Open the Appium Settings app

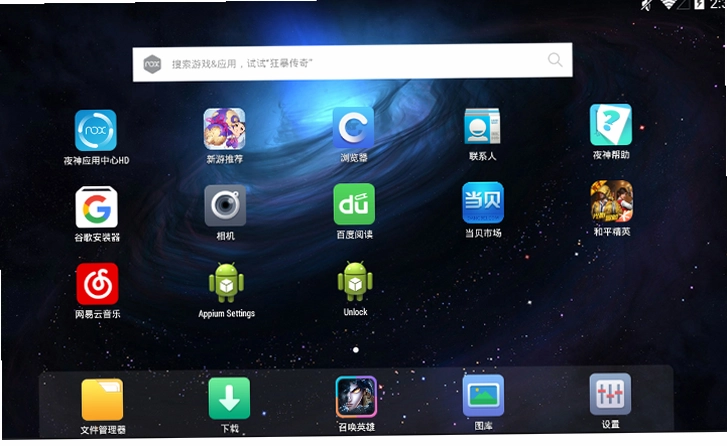[226, 283]
